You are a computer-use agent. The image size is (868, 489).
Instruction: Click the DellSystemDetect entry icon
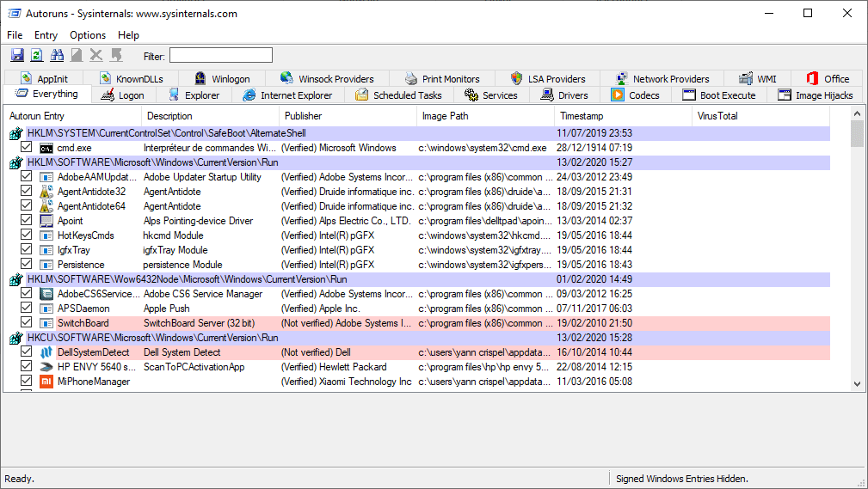tap(46, 352)
